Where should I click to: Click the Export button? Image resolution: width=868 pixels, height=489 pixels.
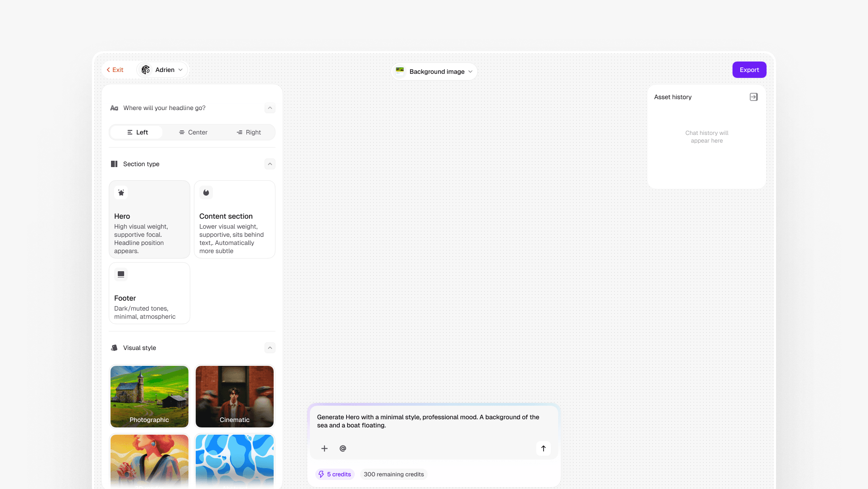pos(749,70)
